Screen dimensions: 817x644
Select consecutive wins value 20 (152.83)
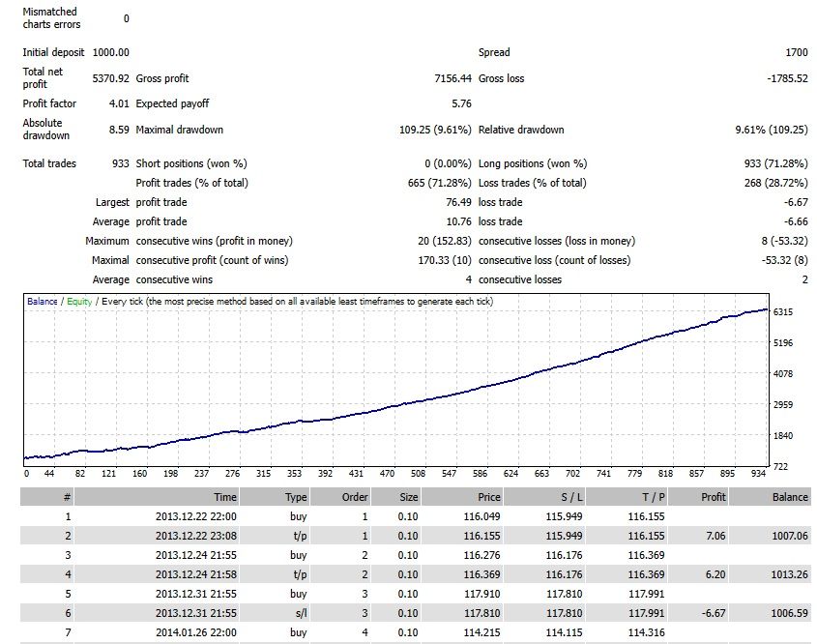point(445,241)
